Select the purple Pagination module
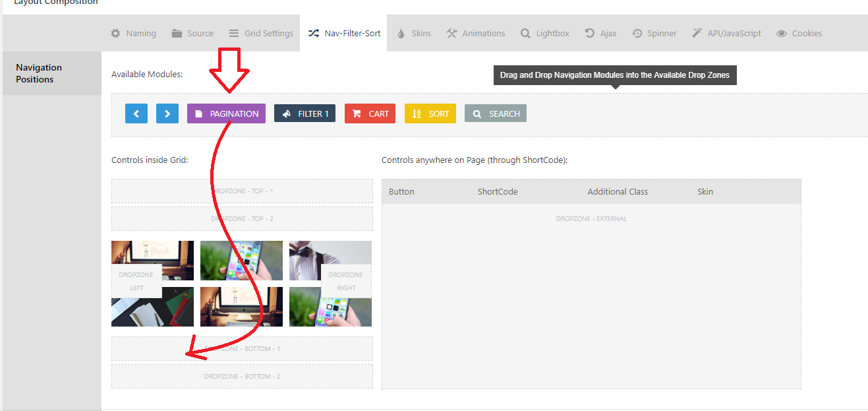The image size is (868, 411). 226,113
